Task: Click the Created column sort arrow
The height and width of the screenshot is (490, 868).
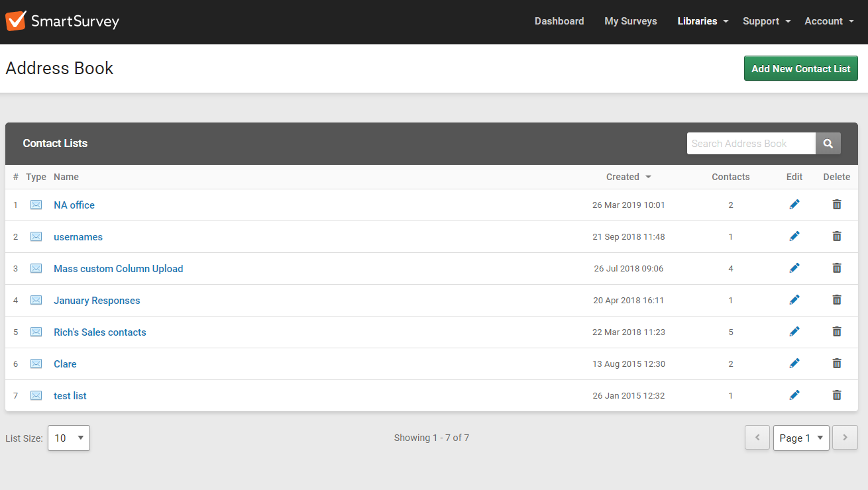Action: pos(647,177)
